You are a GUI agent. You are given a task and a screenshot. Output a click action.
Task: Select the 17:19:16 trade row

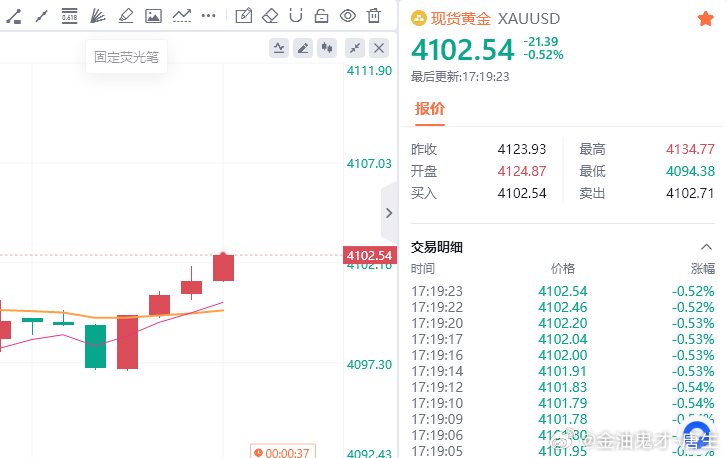(562, 355)
